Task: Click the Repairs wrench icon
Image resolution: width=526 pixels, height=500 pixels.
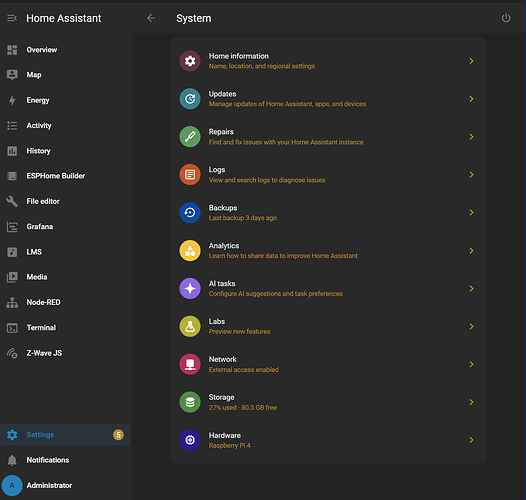Action: coord(190,137)
